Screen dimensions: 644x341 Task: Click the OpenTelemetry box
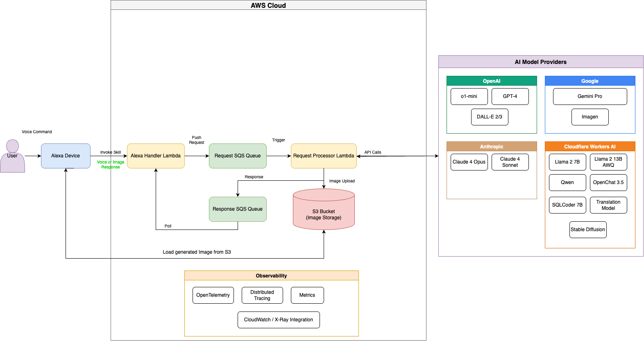[x=213, y=295]
